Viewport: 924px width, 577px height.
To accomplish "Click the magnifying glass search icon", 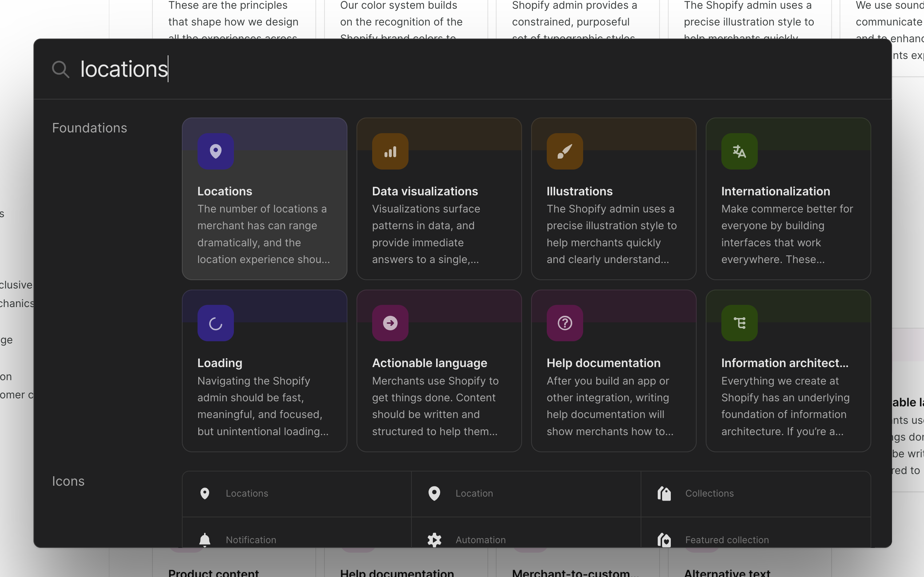I will 60,69.
